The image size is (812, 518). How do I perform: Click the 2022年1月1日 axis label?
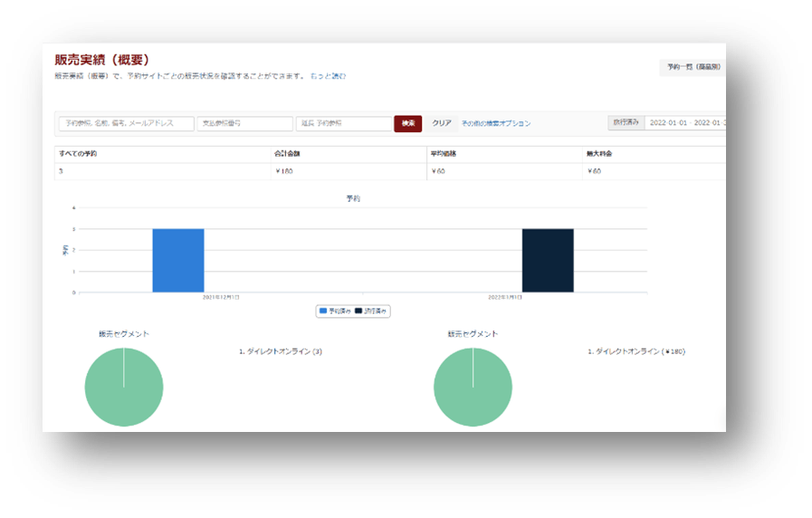coord(505,297)
